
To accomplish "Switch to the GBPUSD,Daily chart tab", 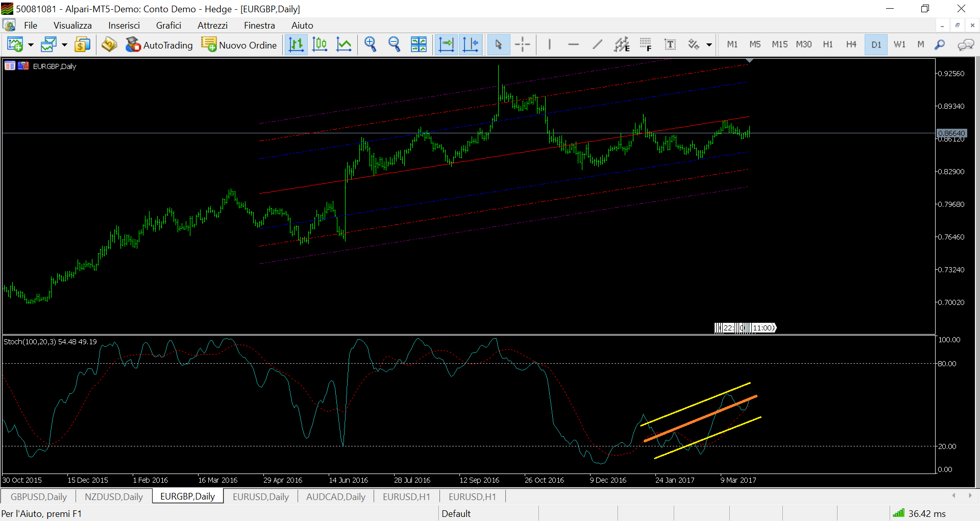I will click(39, 496).
